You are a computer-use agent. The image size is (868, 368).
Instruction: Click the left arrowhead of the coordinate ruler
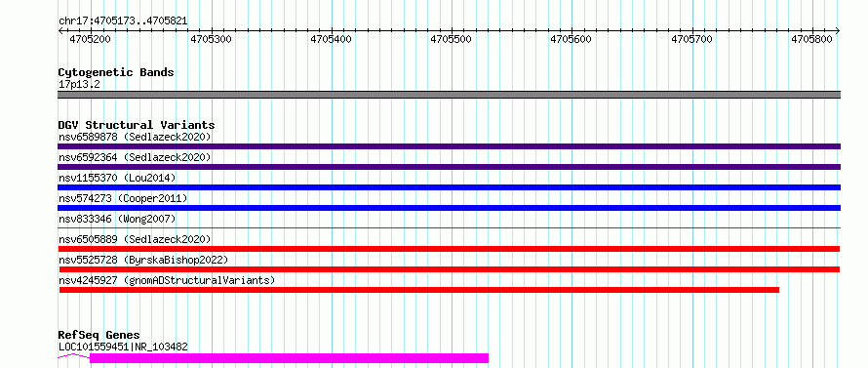[x=60, y=30]
